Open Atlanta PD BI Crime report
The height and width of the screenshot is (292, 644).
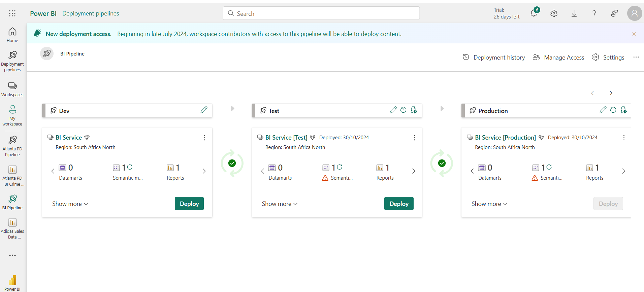click(12, 176)
